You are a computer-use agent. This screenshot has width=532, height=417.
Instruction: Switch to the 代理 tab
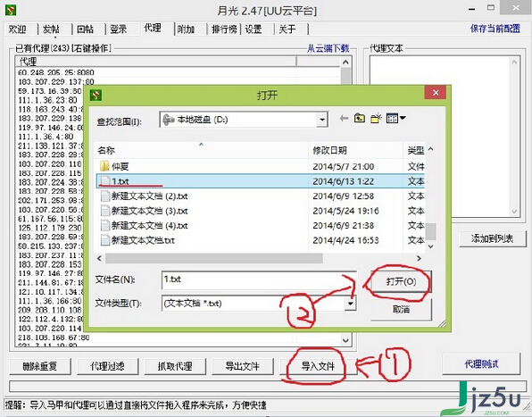tap(153, 28)
